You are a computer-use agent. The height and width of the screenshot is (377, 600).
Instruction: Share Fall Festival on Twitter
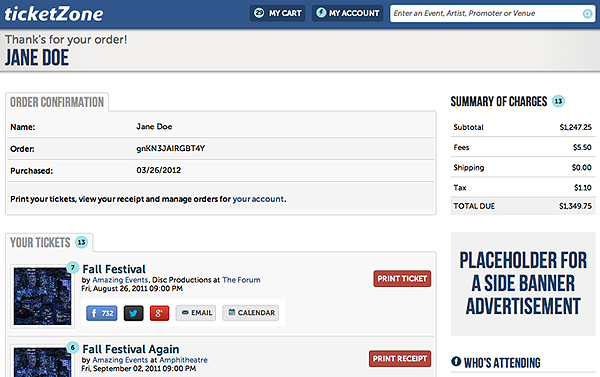point(133,313)
